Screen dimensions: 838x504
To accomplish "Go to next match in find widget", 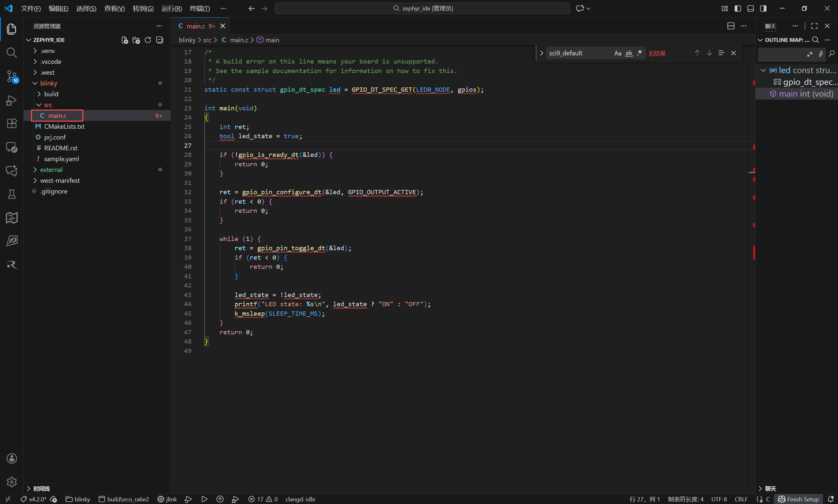I will click(x=709, y=53).
